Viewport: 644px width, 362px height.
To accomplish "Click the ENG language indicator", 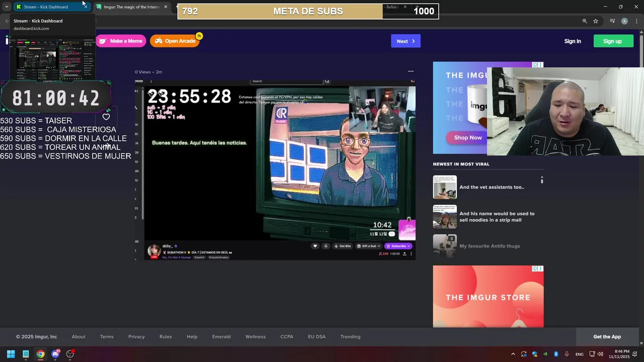I will 580,354.
